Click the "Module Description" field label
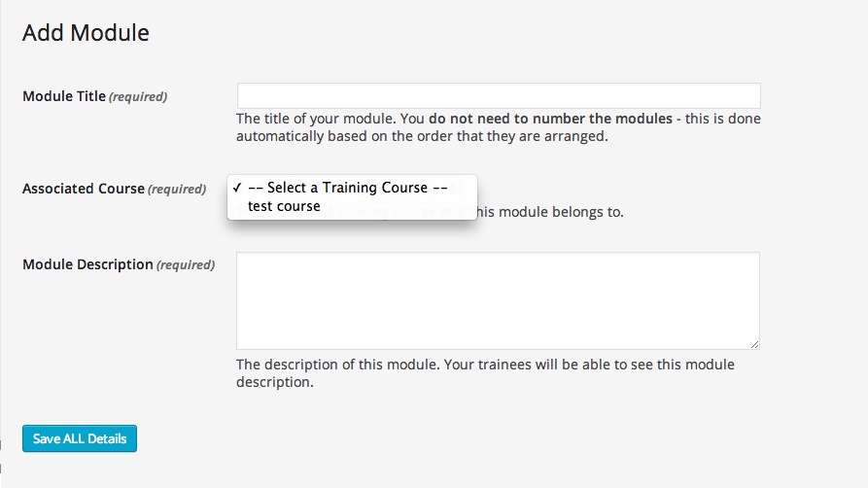 [x=87, y=264]
